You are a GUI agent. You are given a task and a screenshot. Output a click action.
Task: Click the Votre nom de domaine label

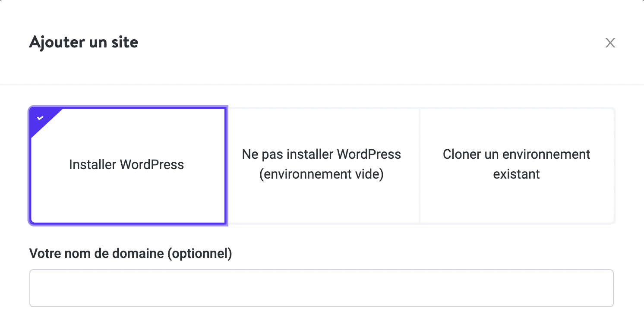(130, 254)
